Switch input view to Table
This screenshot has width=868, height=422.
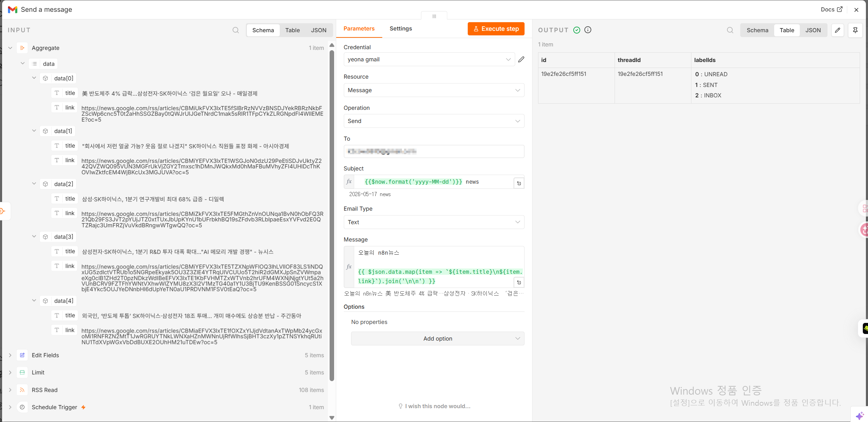(292, 30)
